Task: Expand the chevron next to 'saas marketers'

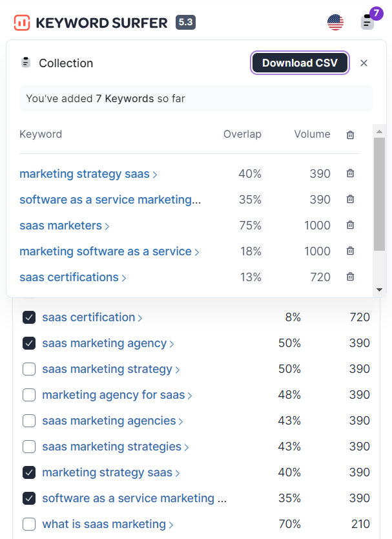Action: (107, 226)
